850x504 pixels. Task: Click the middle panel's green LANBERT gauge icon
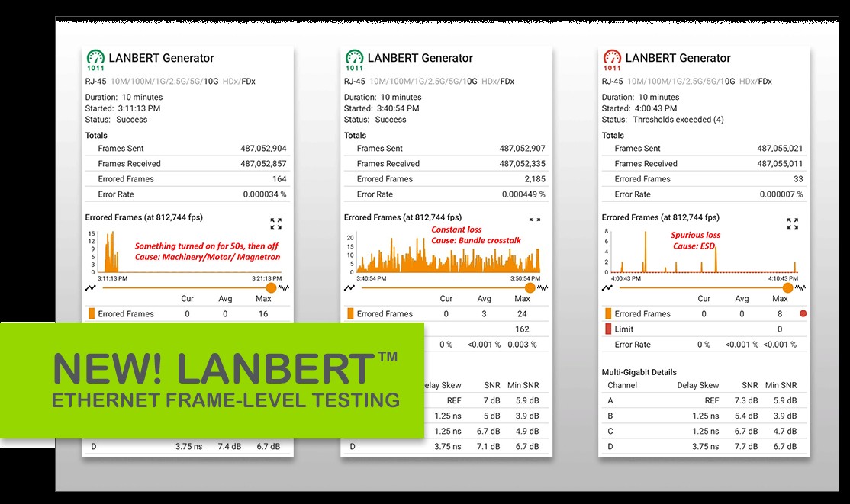point(354,59)
